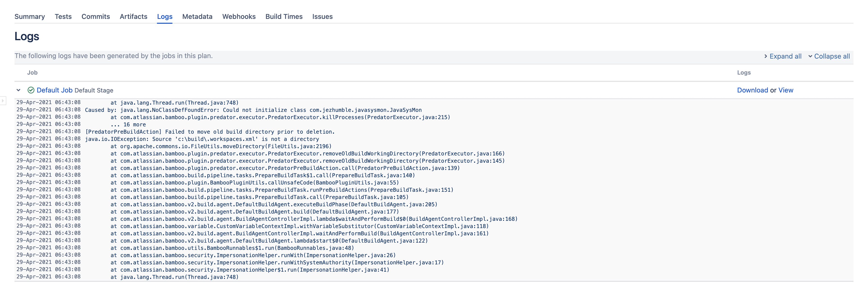The height and width of the screenshot is (291, 868).
Task: Open the Webhooks tab
Action: (x=239, y=16)
